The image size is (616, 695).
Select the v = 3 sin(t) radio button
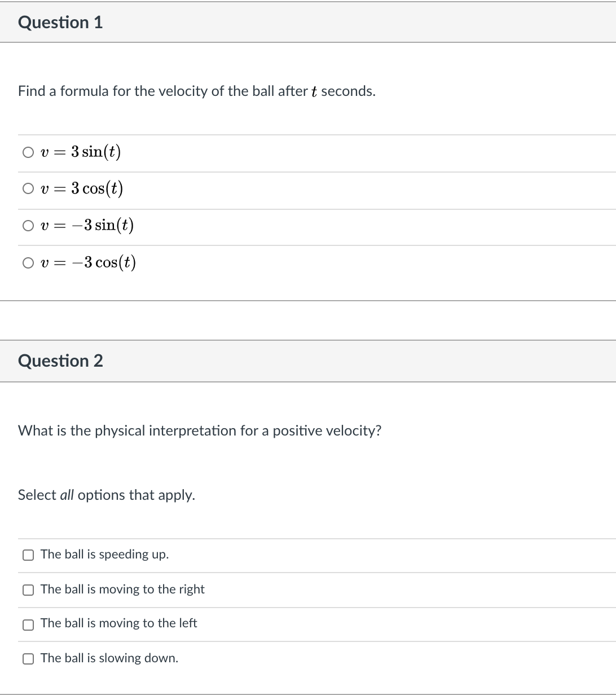(x=28, y=152)
